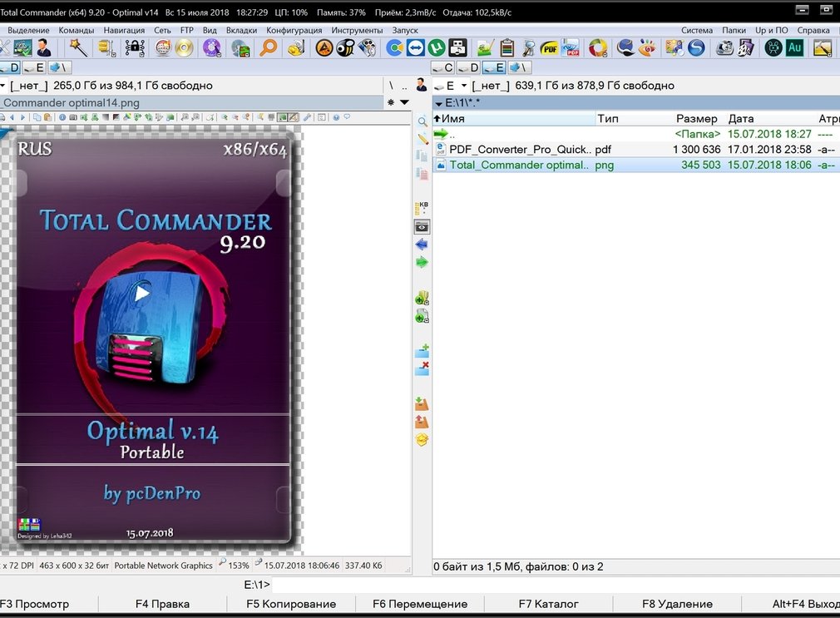
Task: Click the purple disc burning icon
Action: tap(212, 48)
